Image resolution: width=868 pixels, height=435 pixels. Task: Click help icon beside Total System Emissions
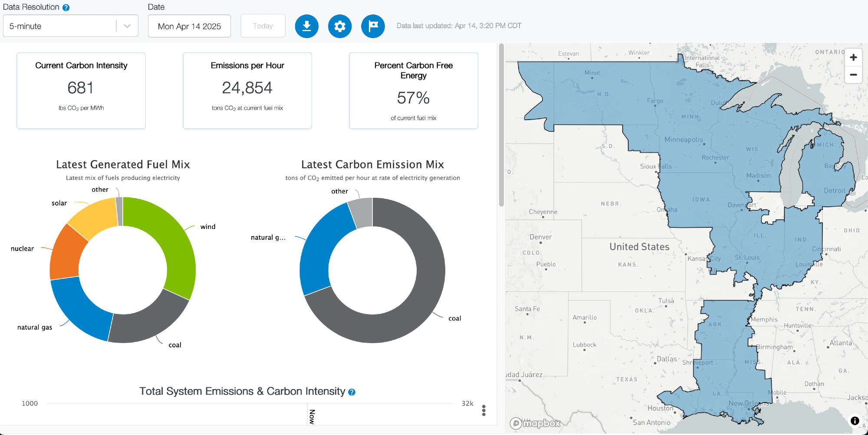pos(352,392)
